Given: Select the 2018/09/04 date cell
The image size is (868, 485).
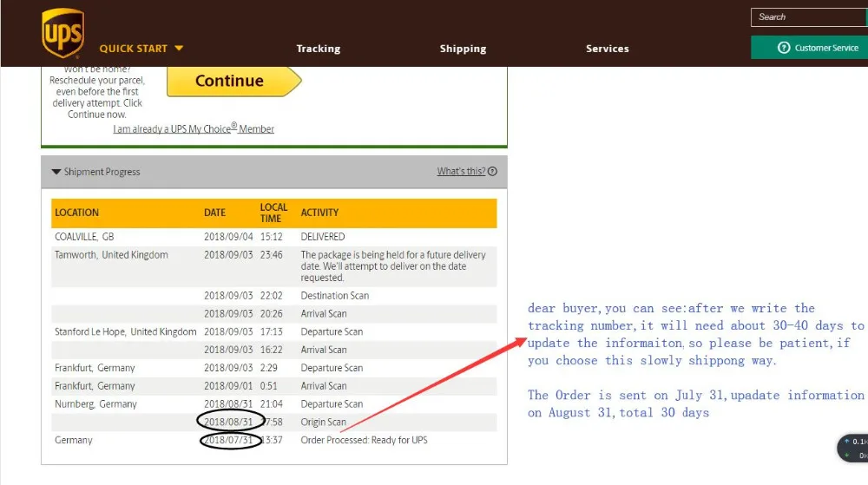Looking at the screenshot, I should pyautogui.click(x=228, y=237).
